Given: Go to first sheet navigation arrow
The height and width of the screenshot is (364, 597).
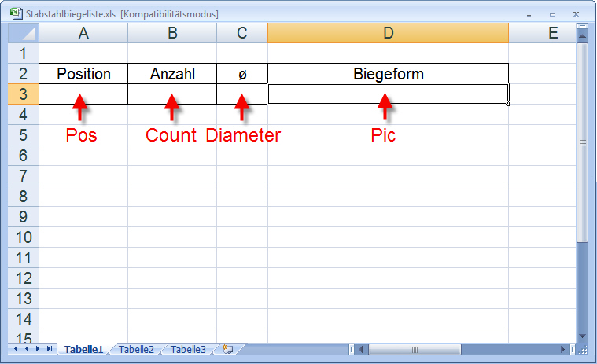Looking at the screenshot, I should (x=16, y=348).
